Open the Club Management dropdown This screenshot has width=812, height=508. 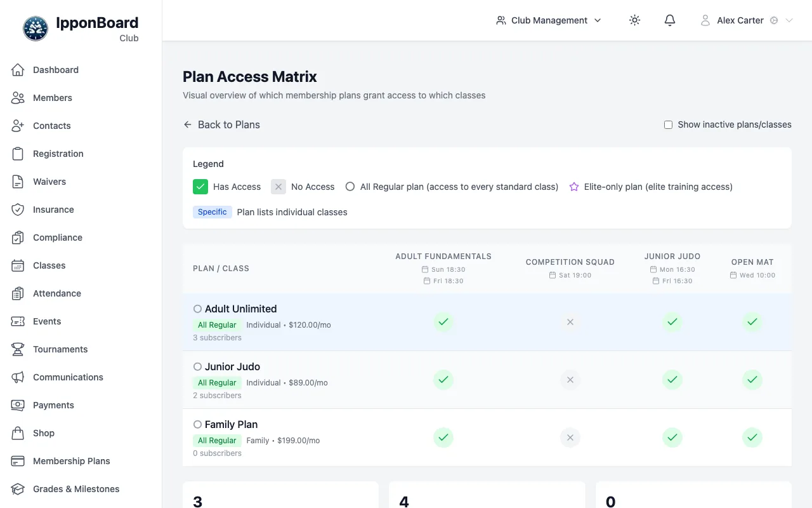[549, 20]
